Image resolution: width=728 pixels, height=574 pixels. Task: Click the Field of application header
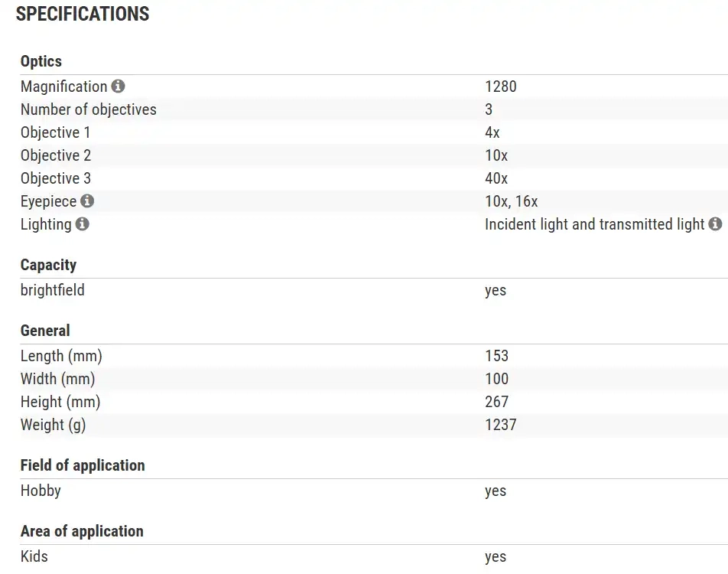point(83,465)
